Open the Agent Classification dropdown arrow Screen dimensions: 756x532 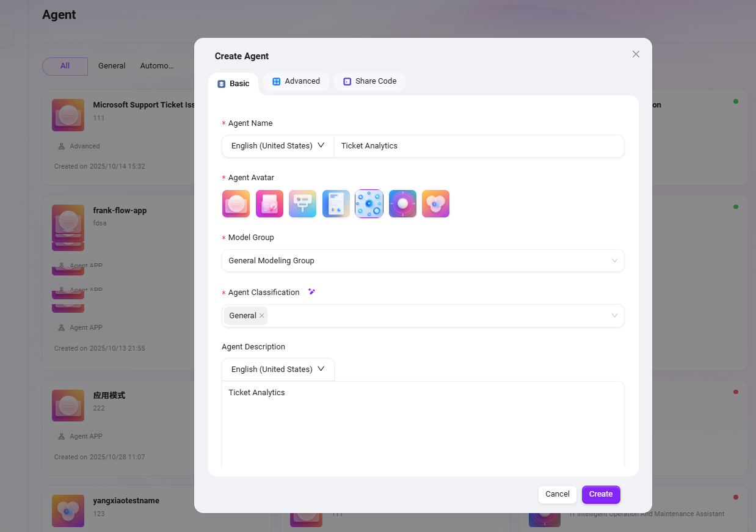(614, 316)
